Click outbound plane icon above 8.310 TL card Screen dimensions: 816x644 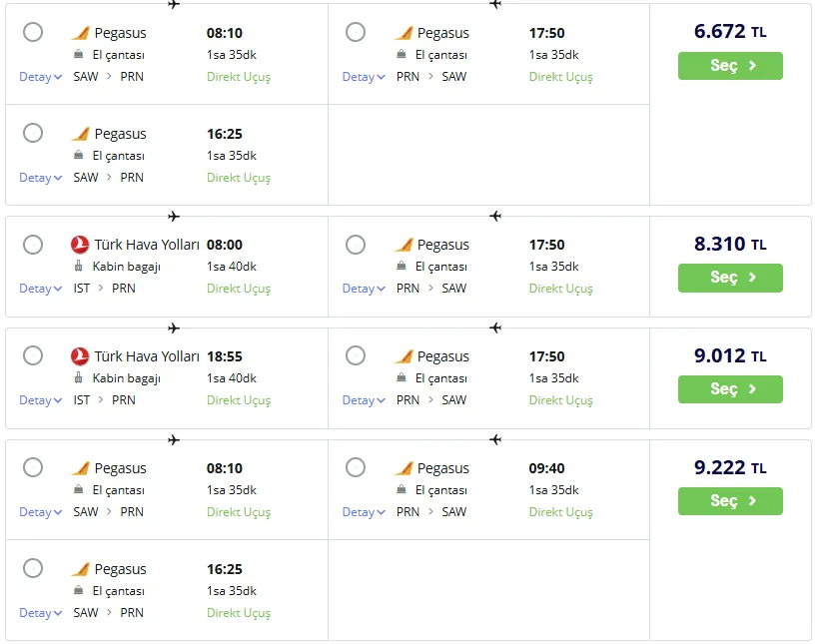coord(174,216)
